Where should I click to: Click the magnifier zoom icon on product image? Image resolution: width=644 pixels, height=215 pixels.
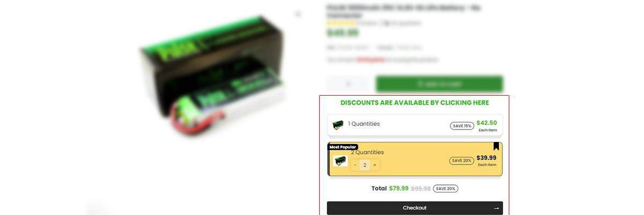tap(298, 15)
